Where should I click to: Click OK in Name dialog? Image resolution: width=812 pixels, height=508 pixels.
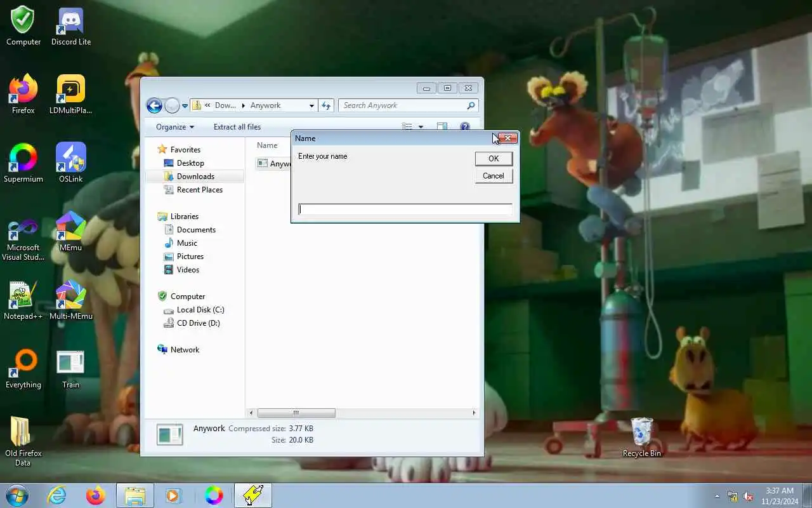[x=494, y=159]
